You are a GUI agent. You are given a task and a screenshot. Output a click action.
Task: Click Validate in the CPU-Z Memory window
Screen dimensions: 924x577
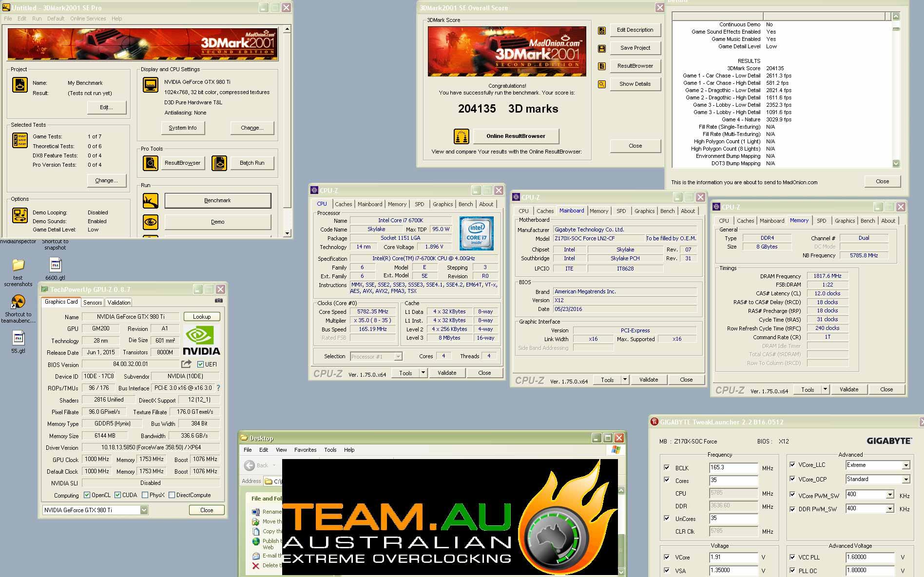click(x=849, y=389)
